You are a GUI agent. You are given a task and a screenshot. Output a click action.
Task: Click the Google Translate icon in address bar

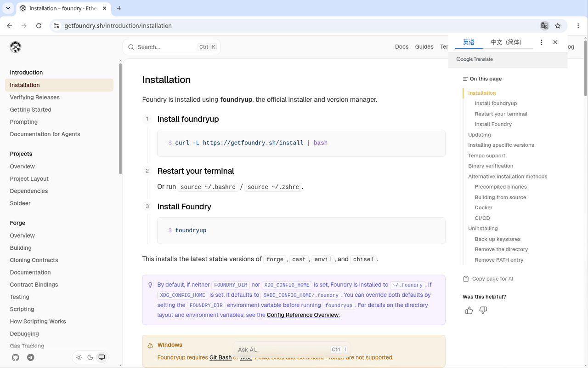pyautogui.click(x=544, y=26)
